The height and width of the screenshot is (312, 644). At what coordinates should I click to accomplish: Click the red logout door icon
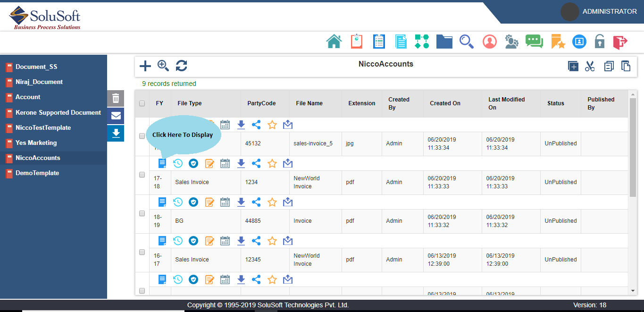(620, 42)
